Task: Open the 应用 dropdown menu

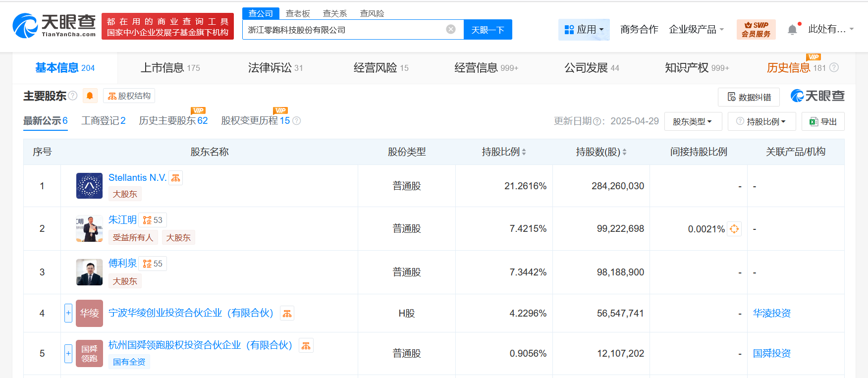Action: click(x=584, y=30)
